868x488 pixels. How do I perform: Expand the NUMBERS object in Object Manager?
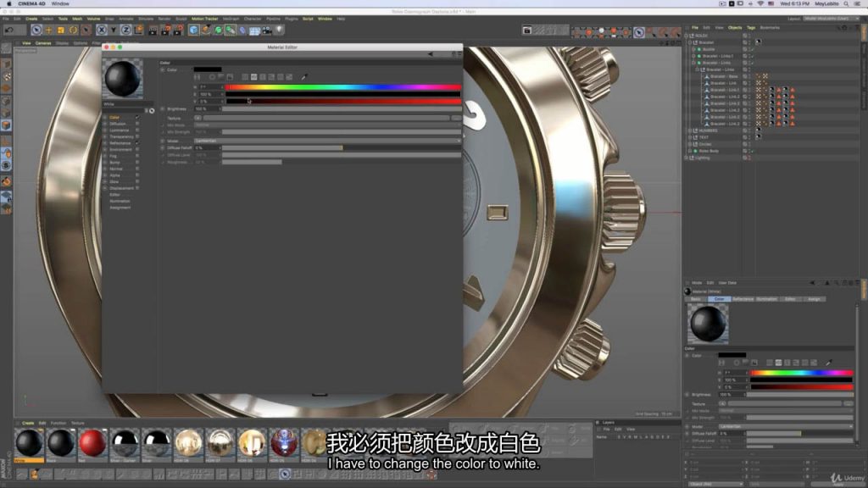[690, 130]
